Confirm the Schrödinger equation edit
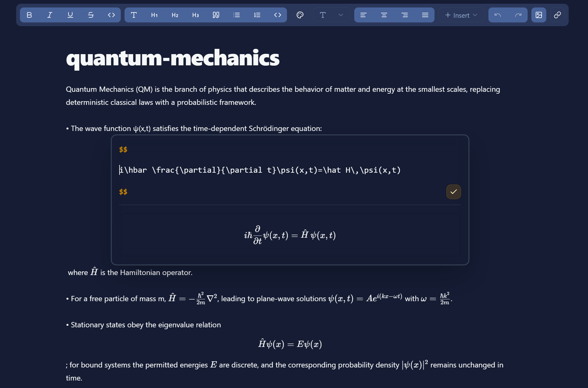 coord(454,192)
